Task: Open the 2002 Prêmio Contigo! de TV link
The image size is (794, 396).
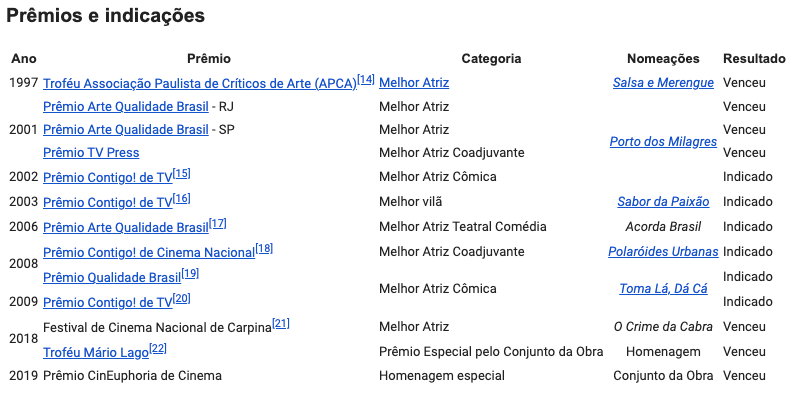Action: 108,177
